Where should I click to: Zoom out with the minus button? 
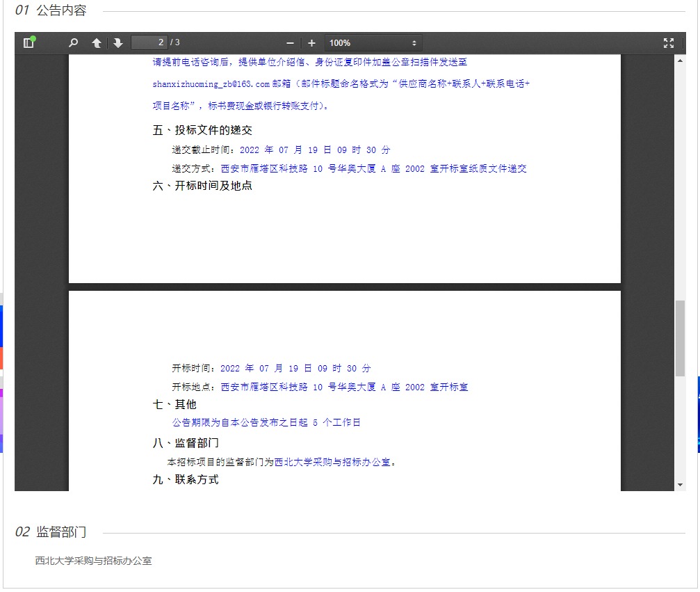(x=290, y=43)
